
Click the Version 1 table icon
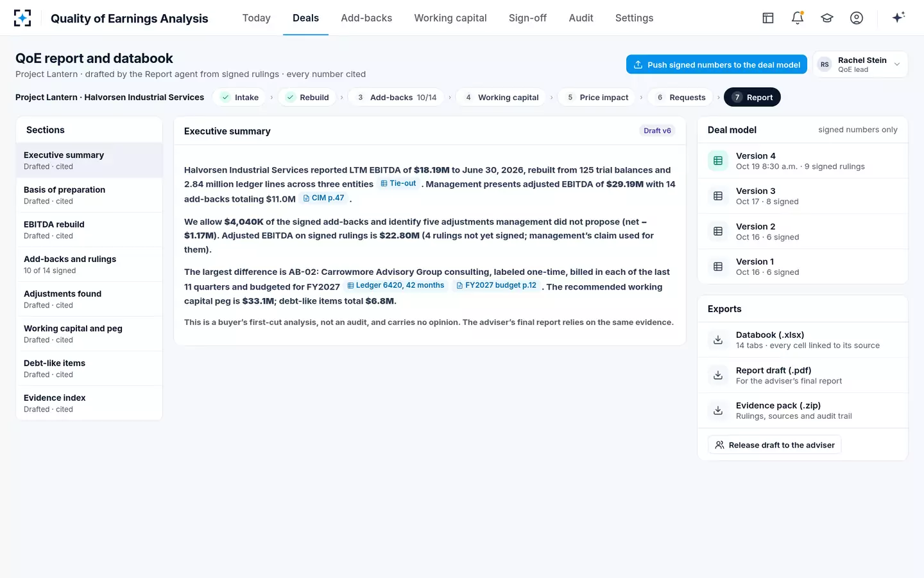coord(718,267)
